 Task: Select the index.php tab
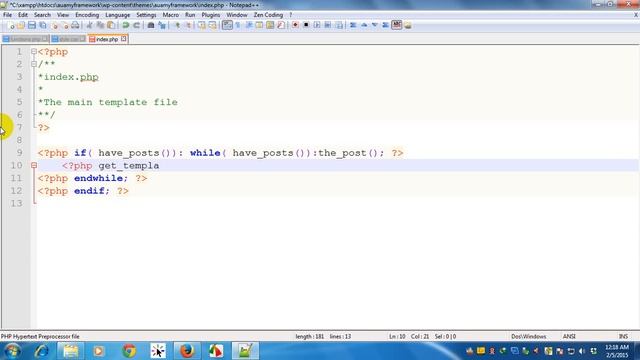pos(107,39)
